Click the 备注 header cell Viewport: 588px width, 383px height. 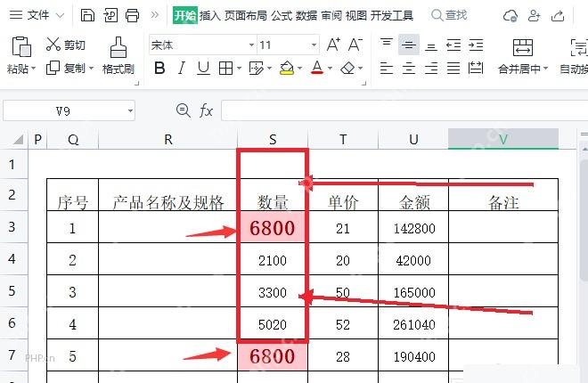click(503, 196)
